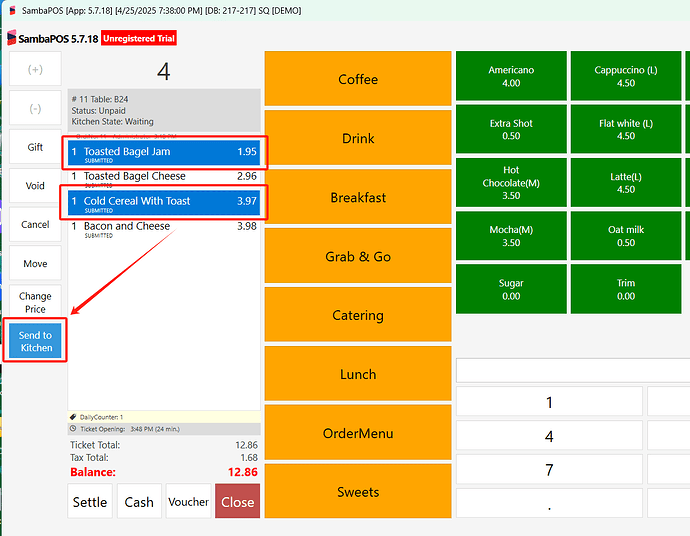Click numpad key 7

[x=549, y=469]
